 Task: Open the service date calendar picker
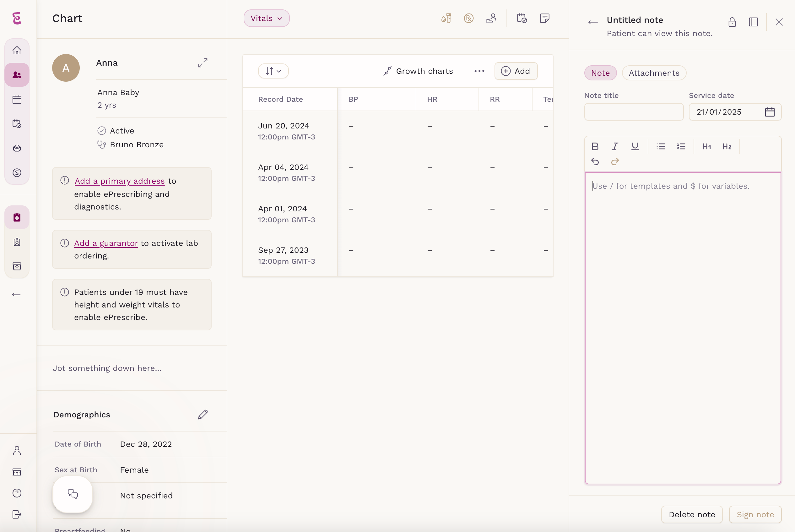tap(770, 112)
